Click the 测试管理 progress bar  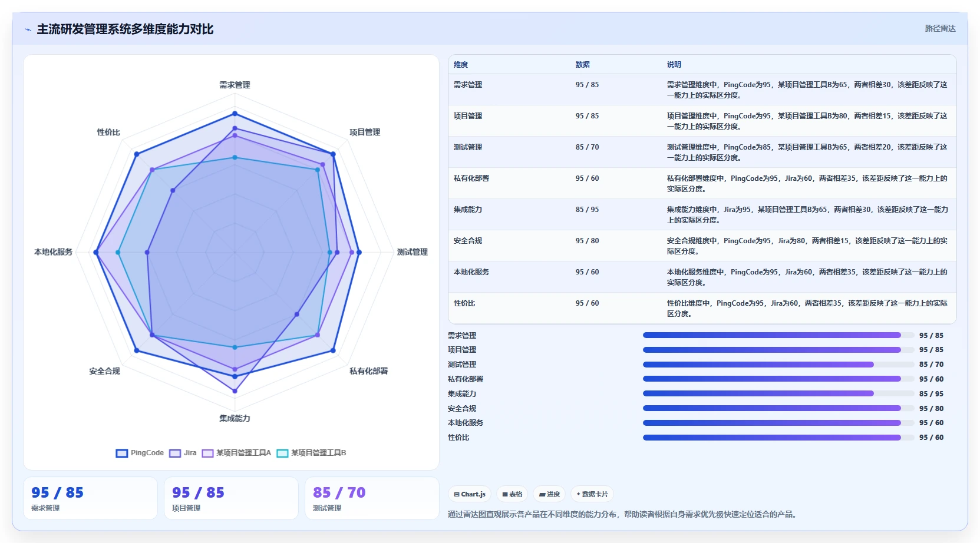point(778,365)
